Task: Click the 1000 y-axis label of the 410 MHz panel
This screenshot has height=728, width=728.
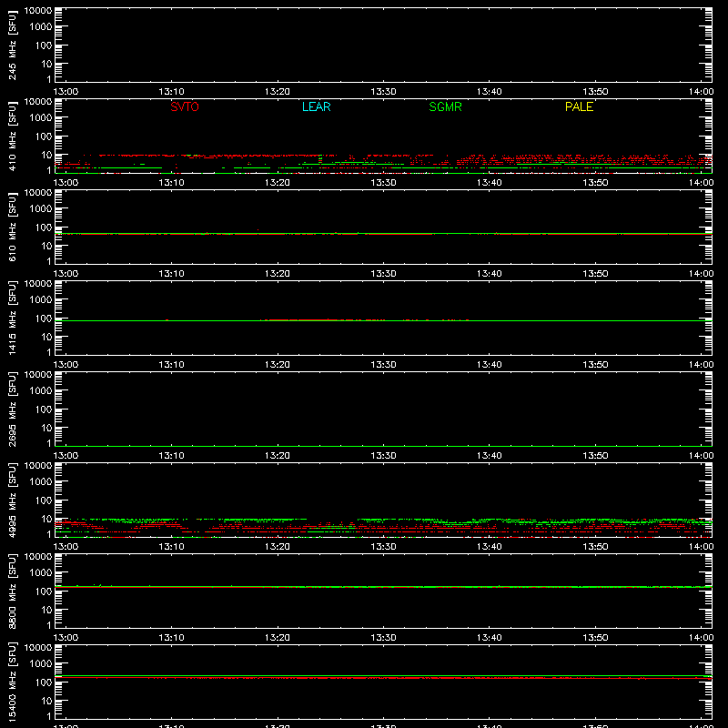Action: coord(41,118)
